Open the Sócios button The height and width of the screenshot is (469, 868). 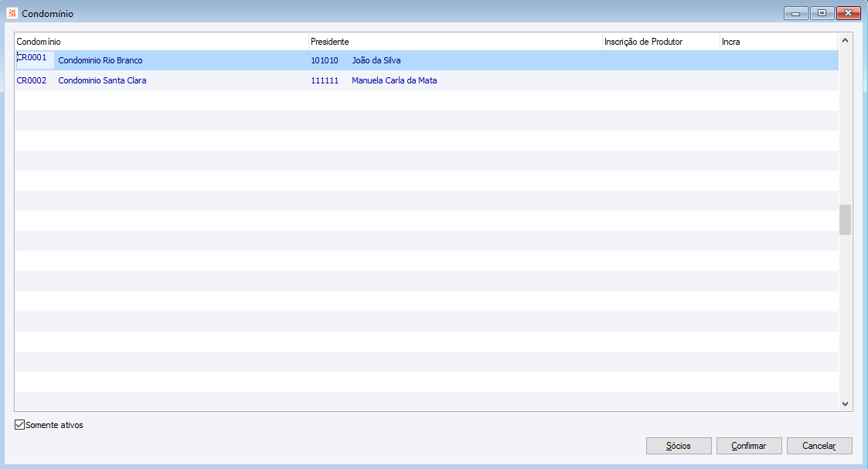tap(679, 446)
